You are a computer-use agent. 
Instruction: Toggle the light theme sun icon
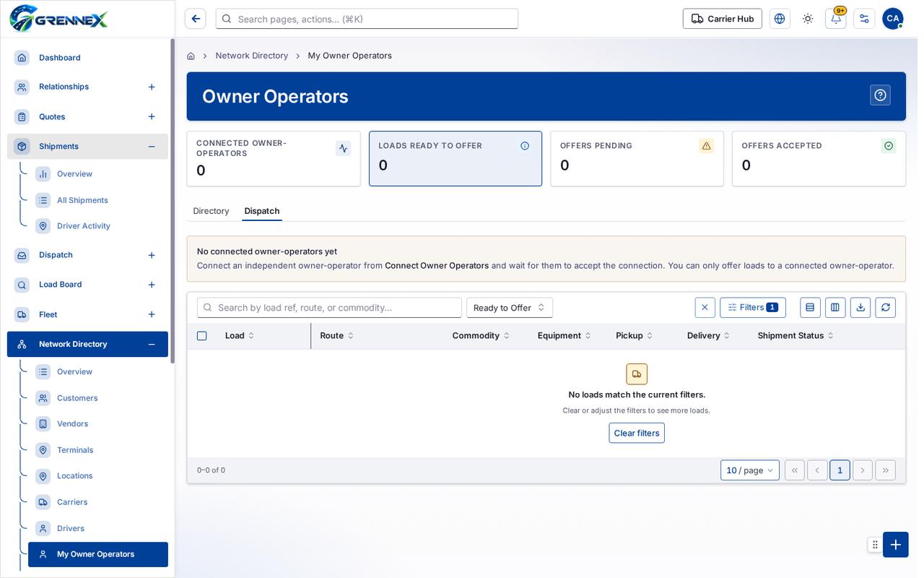tap(808, 19)
